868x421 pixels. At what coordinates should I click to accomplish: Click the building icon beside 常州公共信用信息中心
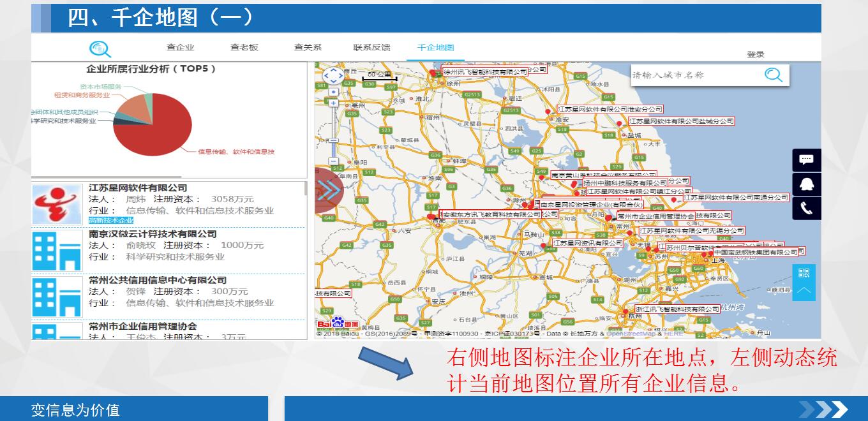[57, 297]
